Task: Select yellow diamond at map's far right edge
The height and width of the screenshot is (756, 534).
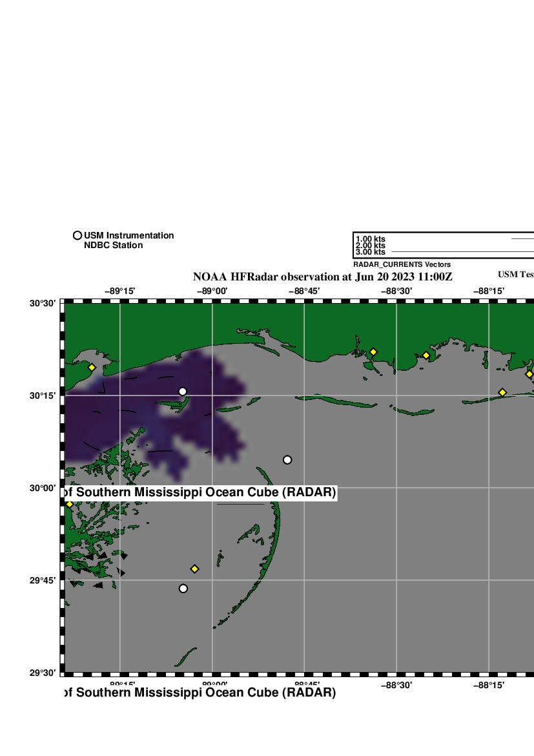Action: (x=529, y=374)
